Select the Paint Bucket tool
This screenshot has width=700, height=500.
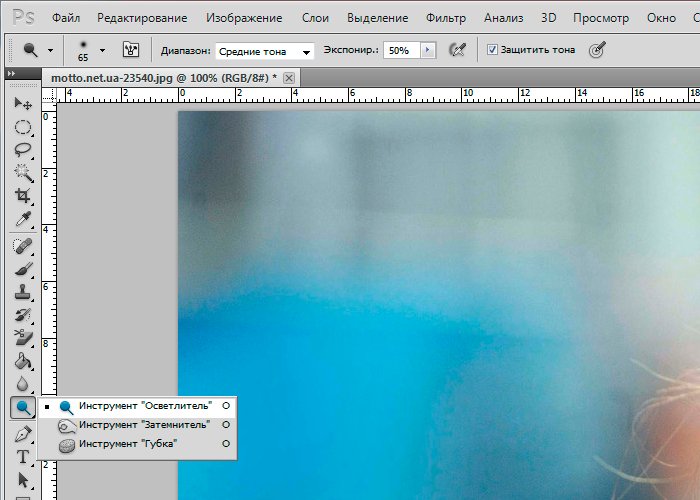click(x=22, y=361)
